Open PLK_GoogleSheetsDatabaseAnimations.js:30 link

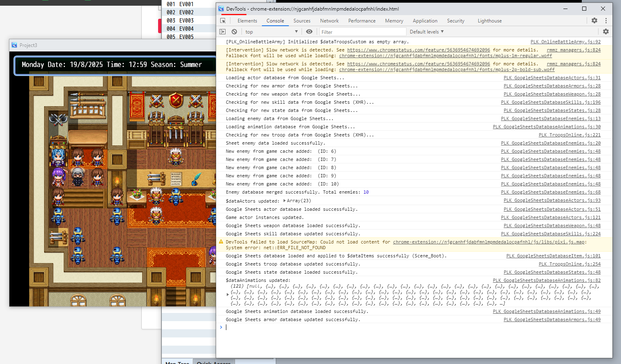coord(547,127)
